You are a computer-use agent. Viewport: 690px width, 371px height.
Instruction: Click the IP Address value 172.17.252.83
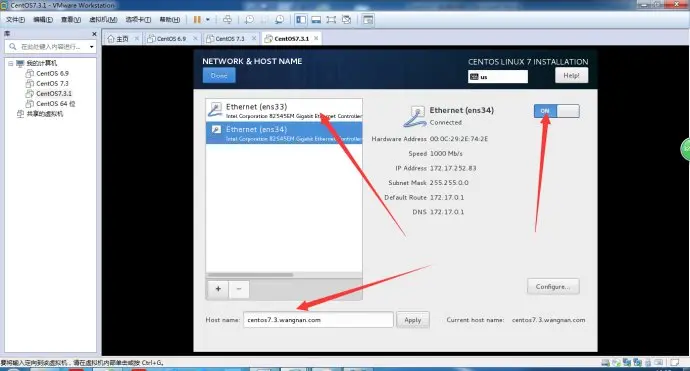(453, 168)
